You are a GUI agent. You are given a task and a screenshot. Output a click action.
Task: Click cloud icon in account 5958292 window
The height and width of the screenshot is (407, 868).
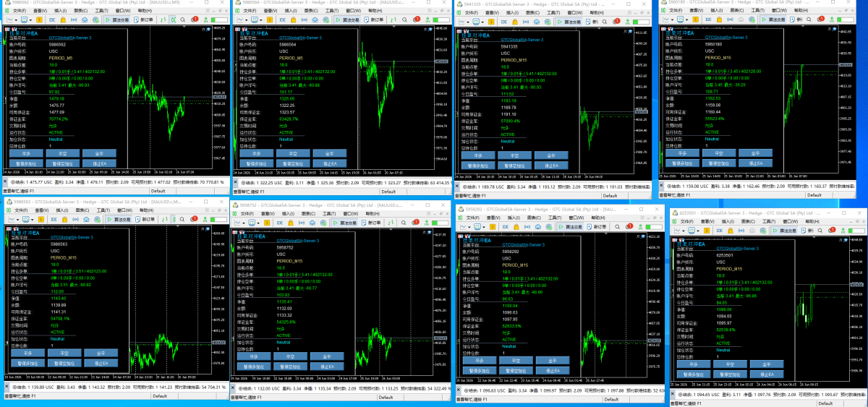coord(538,227)
